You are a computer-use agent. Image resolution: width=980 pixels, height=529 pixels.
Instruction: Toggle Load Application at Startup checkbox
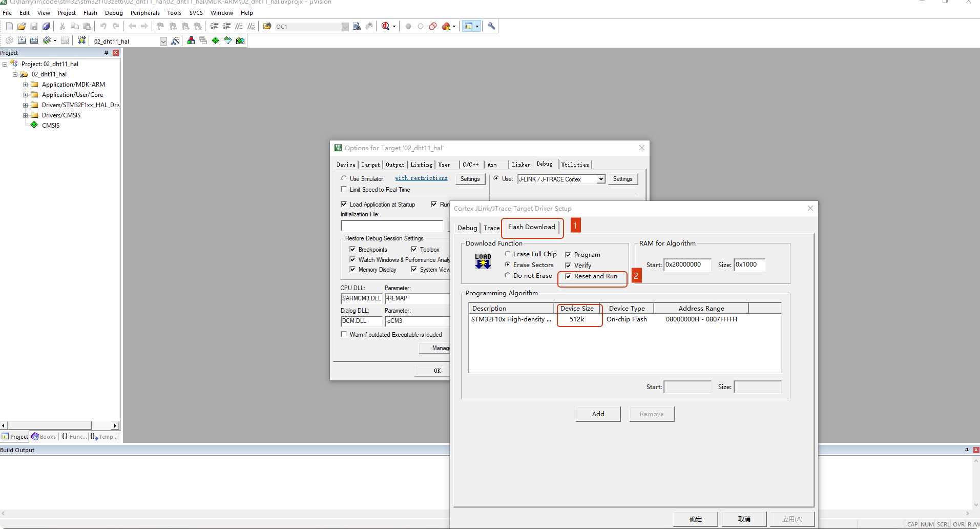(x=344, y=204)
